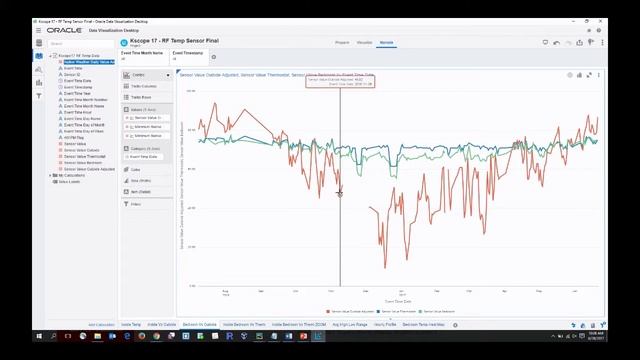Open the Bedroom Vs Outside canvas tab
This screenshot has width=640, height=360.
pyautogui.click(x=200, y=324)
